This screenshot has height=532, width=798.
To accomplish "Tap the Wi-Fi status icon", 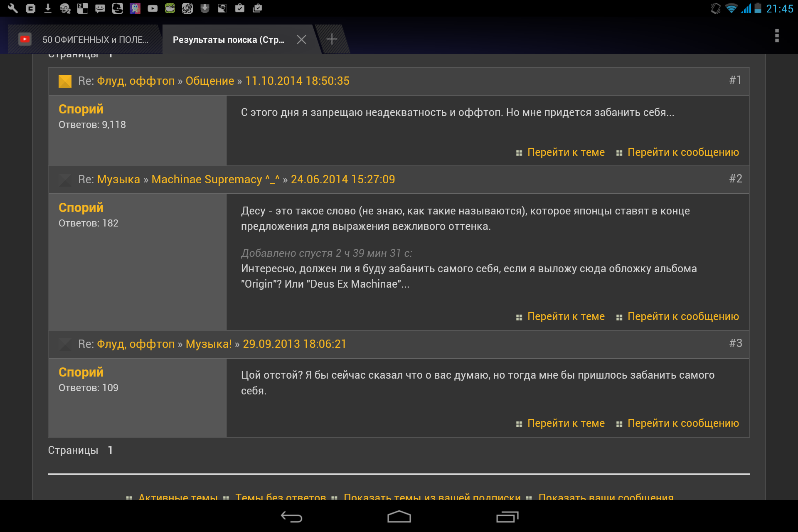I will click(x=731, y=8).
